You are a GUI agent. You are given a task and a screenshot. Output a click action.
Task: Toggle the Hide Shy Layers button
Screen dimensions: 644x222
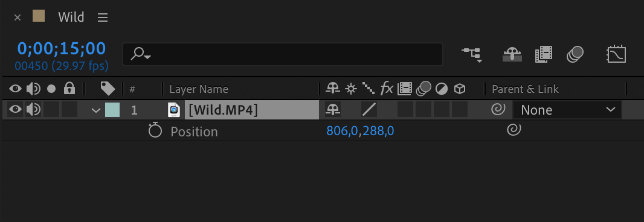(512, 54)
